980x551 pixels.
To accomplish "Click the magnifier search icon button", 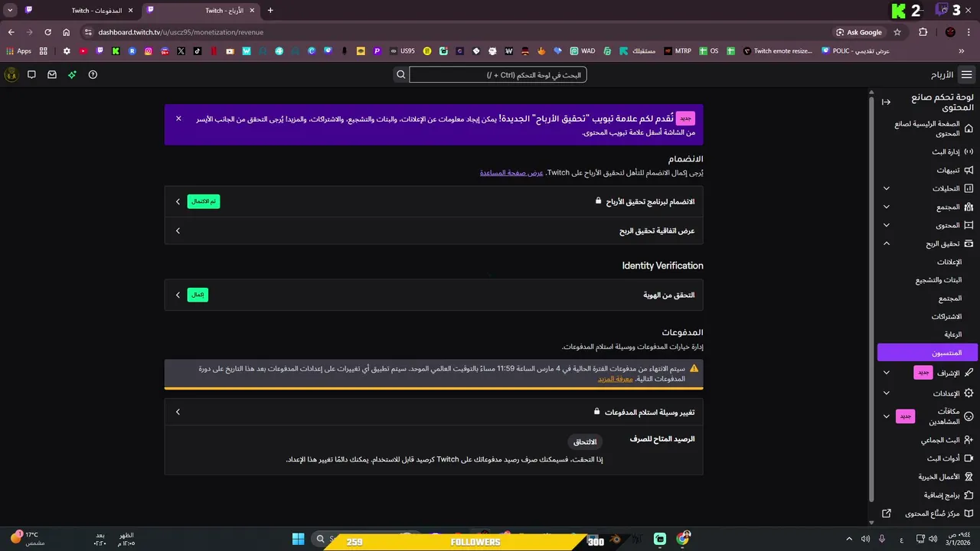I will coord(400,75).
